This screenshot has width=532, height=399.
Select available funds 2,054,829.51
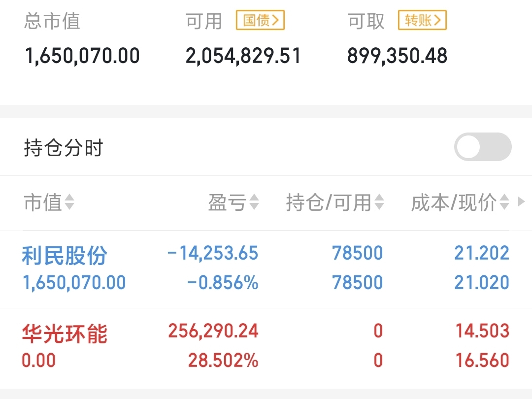point(243,56)
